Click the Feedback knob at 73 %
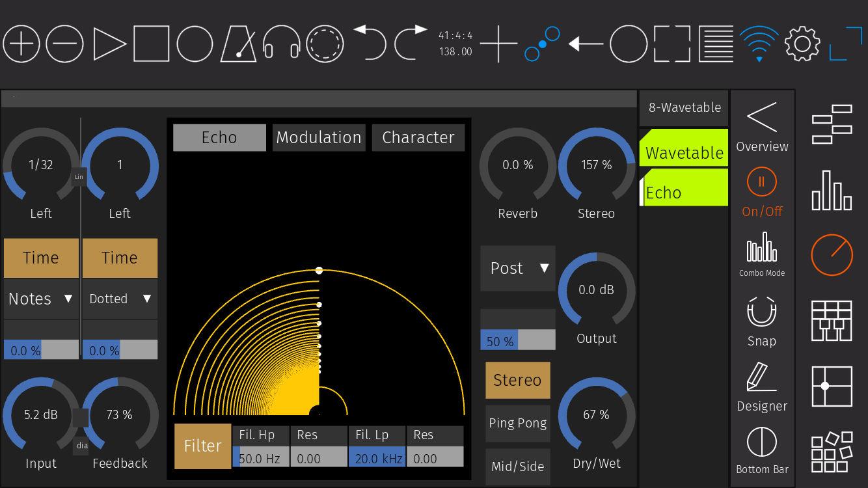This screenshot has height=488, width=868. tap(120, 416)
